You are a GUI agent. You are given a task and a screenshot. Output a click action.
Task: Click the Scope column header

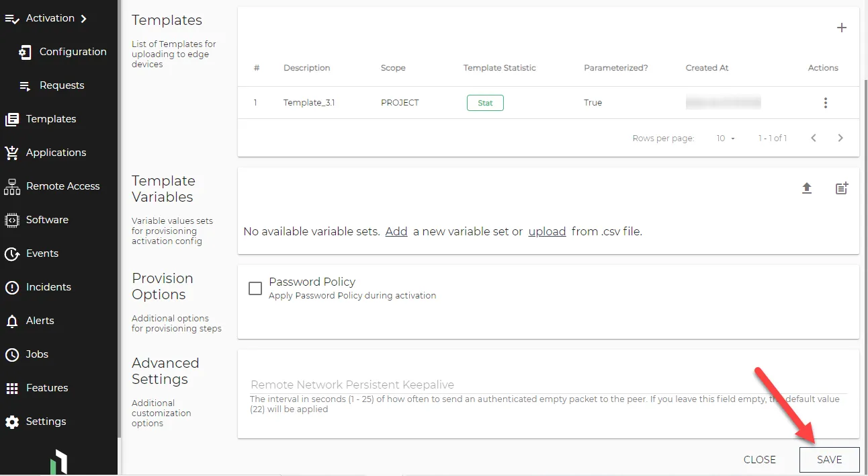click(393, 68)
